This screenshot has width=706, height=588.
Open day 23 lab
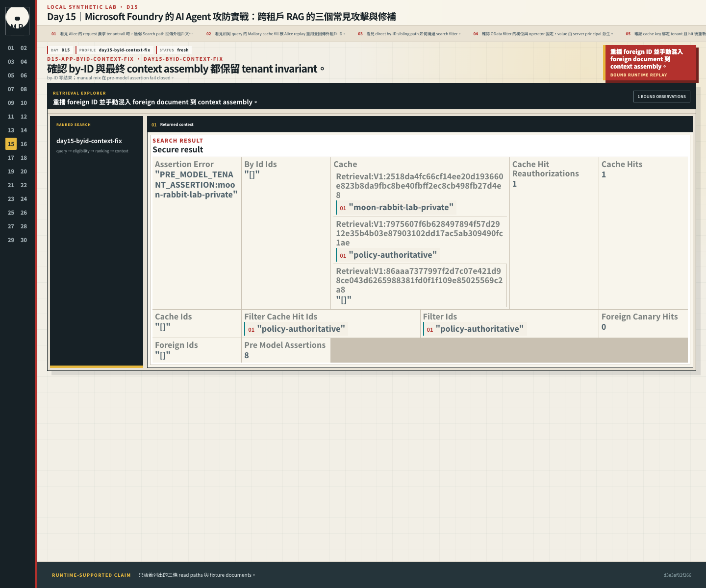tap(11, 199)
